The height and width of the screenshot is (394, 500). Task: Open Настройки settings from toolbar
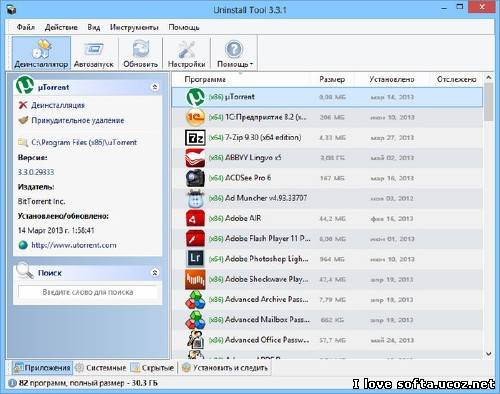(x=186, y=53)
